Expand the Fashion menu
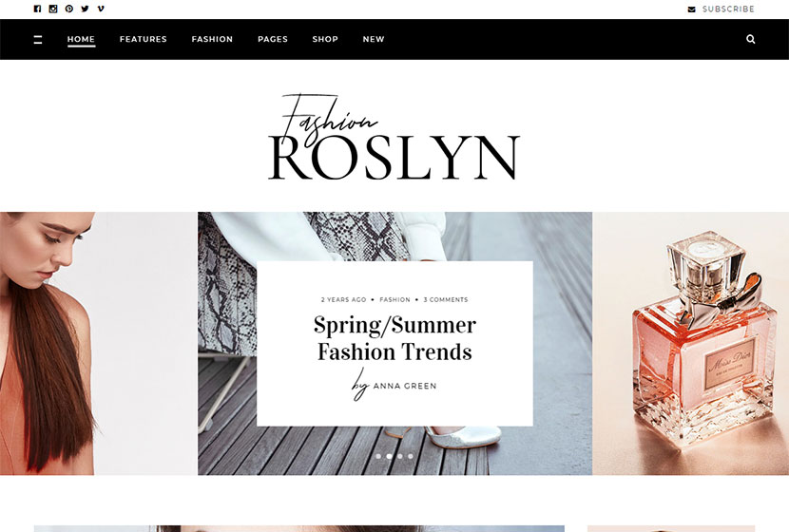The image size is (789, 532). click(x=212, y=39)
